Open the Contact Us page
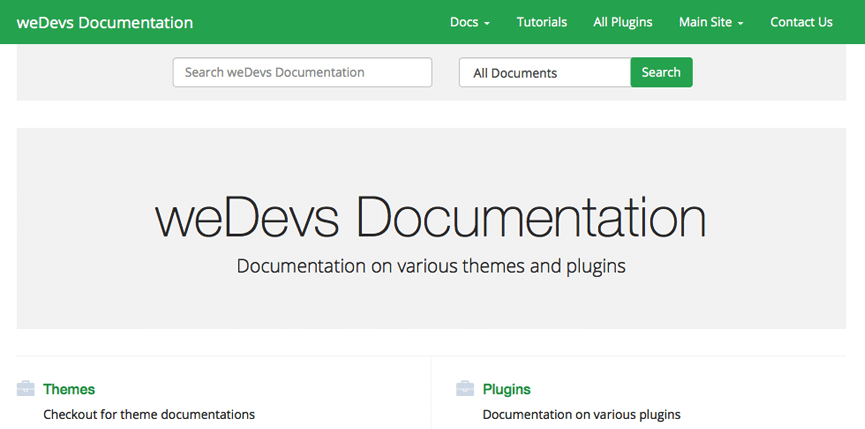 pyautogui.click(x=802, y=22)
